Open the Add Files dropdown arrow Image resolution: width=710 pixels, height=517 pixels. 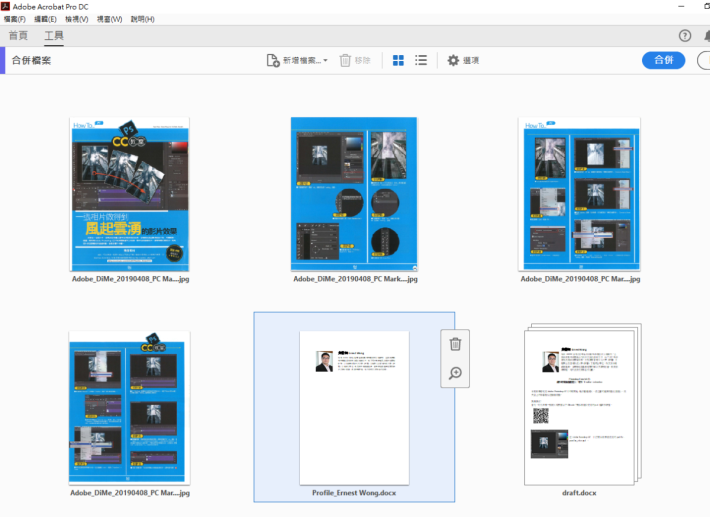point(325,60)
